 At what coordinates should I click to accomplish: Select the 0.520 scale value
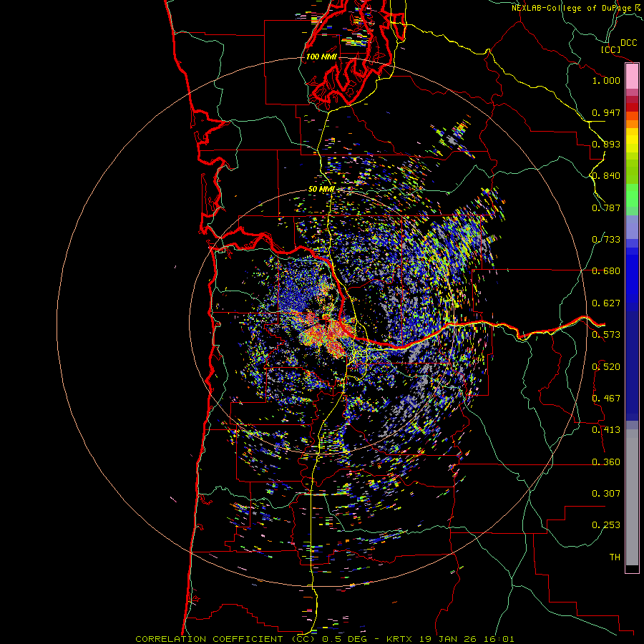[x=606, y=367]
